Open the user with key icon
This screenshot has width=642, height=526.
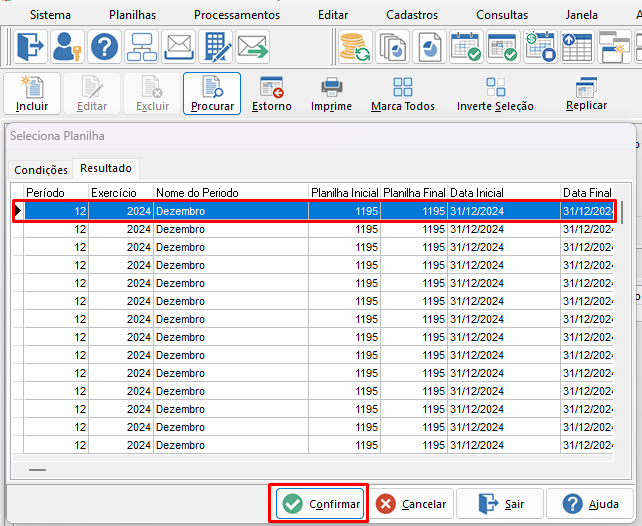pos(68,46)
